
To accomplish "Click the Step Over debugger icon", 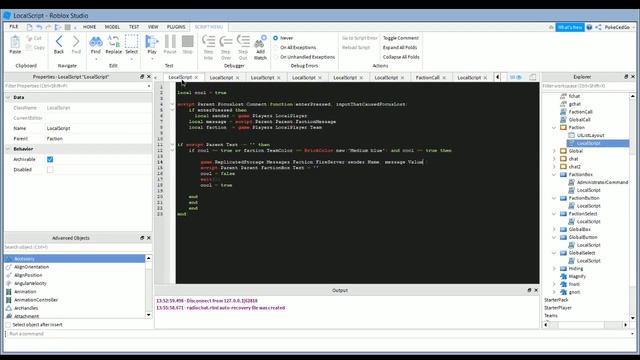I will (x=226, y=41).
